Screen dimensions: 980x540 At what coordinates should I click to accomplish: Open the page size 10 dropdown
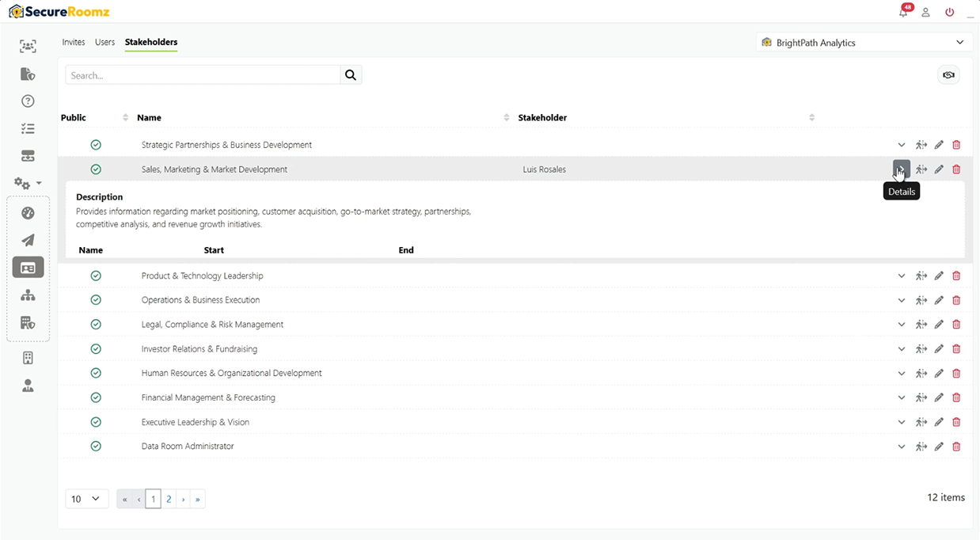[87, 499]
